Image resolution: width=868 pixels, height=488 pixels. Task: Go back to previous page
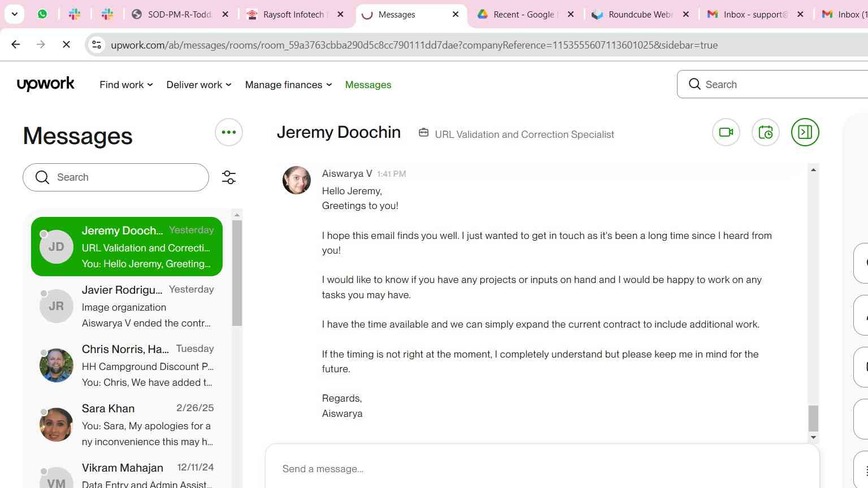pos(16,45)
